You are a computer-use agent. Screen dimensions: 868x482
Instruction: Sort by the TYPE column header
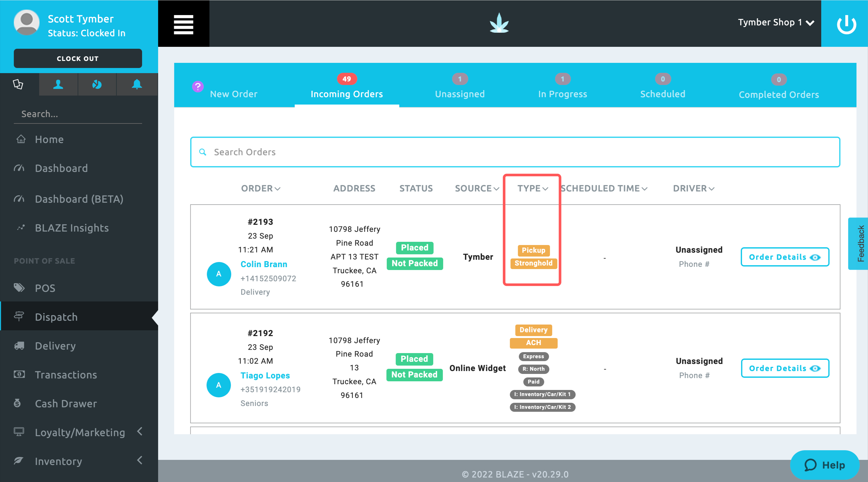(532, 189)
